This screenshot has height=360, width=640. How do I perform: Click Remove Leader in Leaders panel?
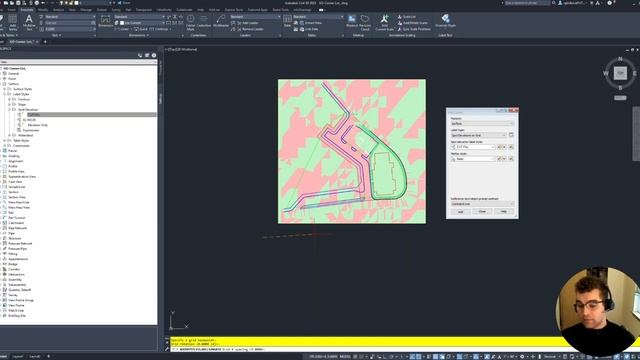tap(250, 29)
